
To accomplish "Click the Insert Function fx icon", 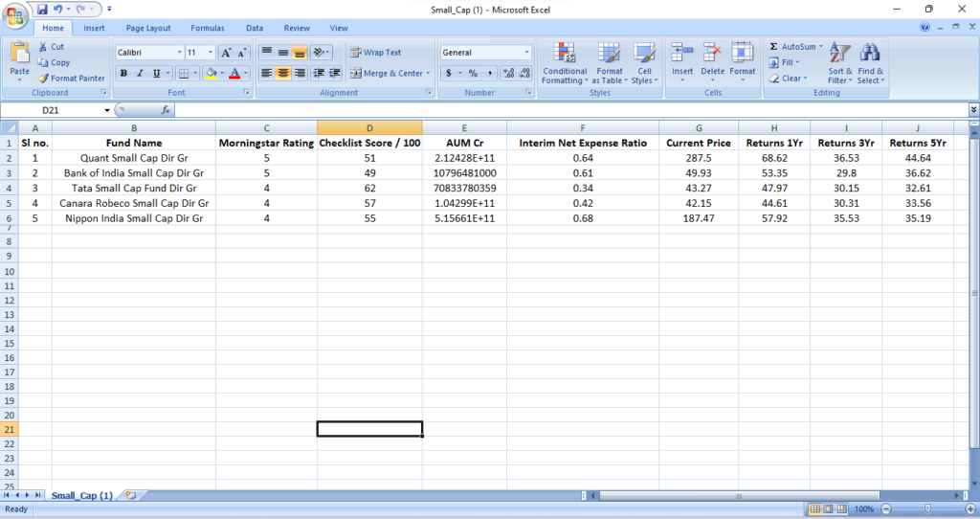I will click(x=166, y=110).
